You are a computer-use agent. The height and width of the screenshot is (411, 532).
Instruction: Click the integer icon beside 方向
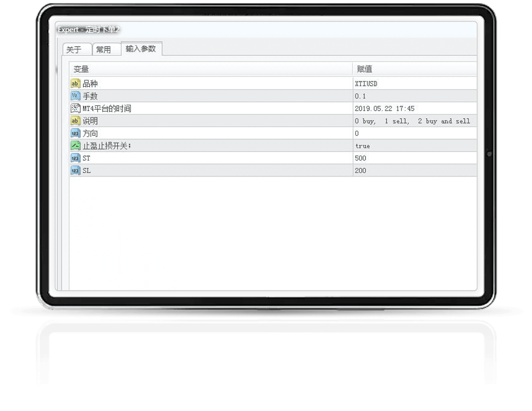75,133
